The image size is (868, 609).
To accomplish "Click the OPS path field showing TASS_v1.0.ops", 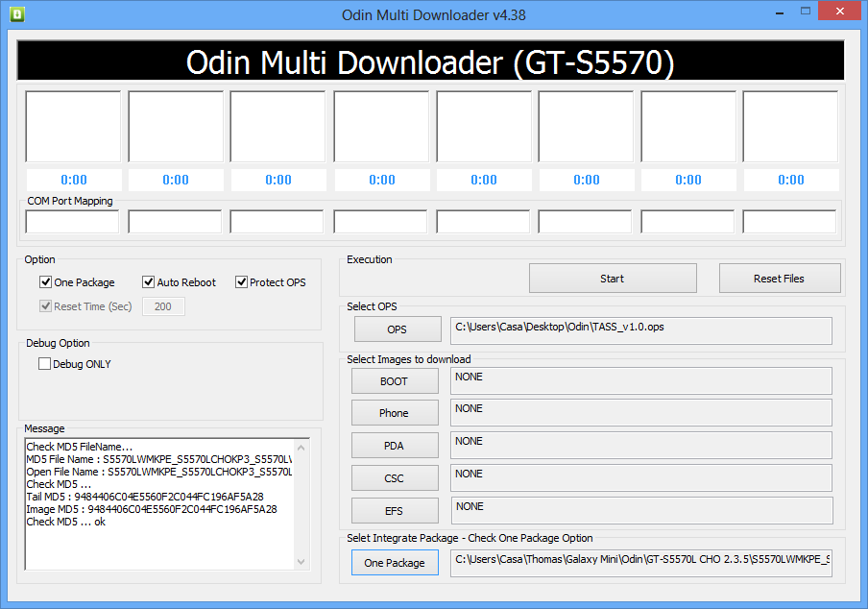I will point(641,330).
